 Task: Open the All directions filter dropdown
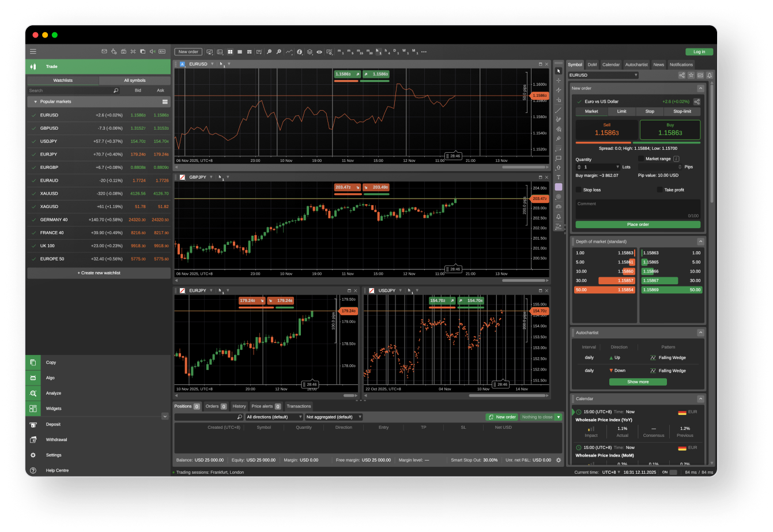point(274,417)
